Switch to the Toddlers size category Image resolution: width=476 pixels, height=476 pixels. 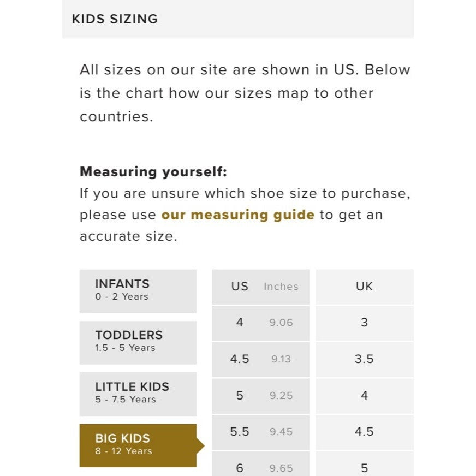coord(138,342)
